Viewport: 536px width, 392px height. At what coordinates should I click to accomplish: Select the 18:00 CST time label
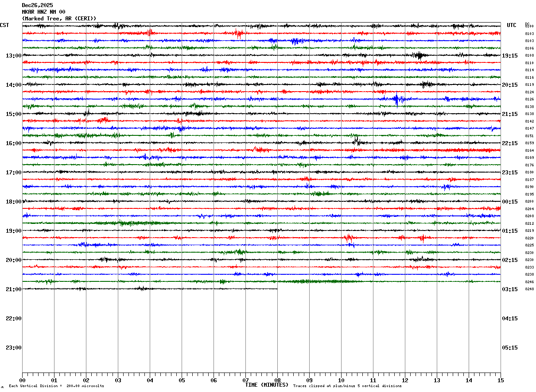13,202
